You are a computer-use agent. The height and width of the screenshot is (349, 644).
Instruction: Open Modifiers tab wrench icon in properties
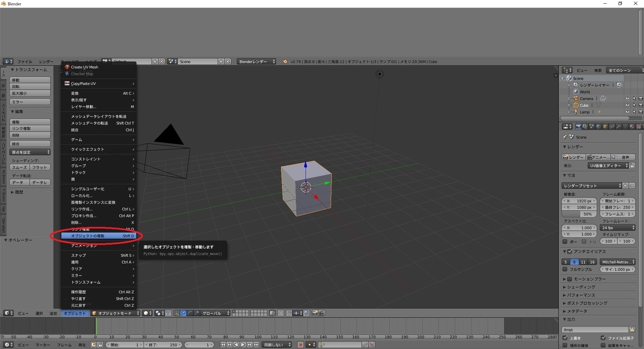(618, 127)
